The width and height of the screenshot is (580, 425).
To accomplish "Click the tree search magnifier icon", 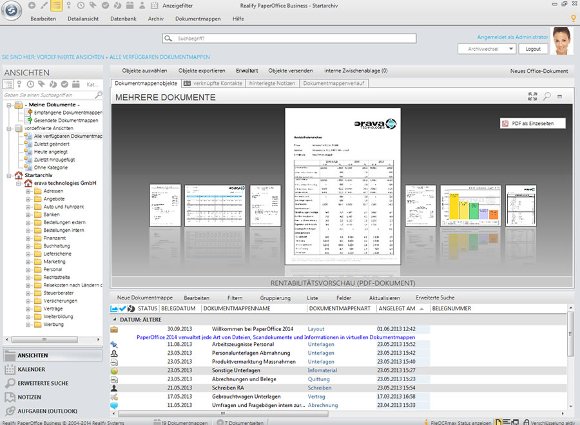I will [x=98, y=95].
